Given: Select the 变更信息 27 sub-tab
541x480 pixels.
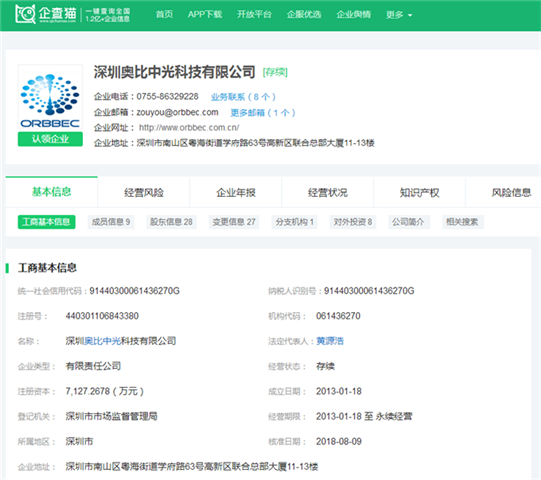Looking at the screenshot, I should pos(234,222).
